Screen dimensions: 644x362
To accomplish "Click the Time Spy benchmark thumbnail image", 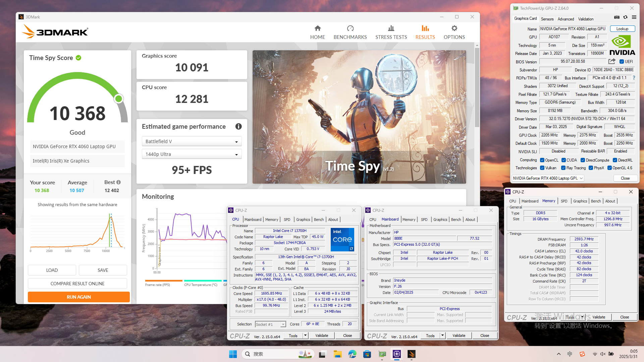I will tap(359, 117).
